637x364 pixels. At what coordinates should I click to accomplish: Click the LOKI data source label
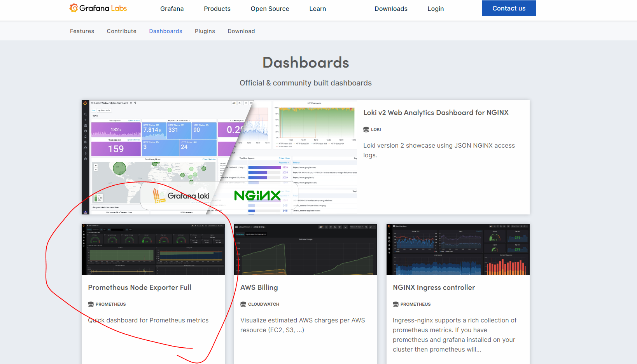(376, 129)
